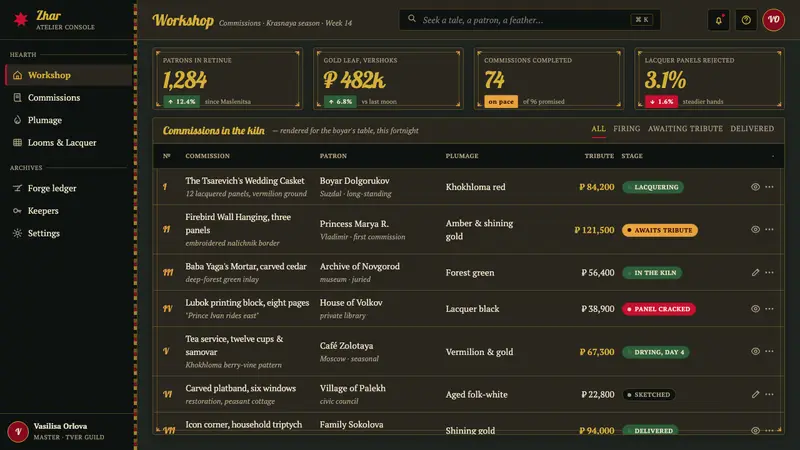Open more options for Lubok printing block
This screenshot has height=450, width=800.
pos(769,309)
